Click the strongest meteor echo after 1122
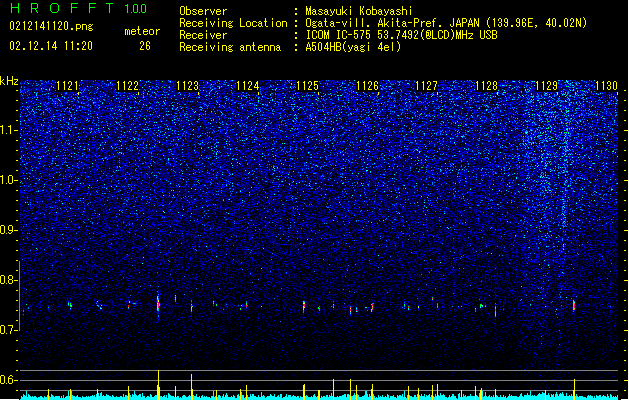The image size is (629, 400). 158,306
